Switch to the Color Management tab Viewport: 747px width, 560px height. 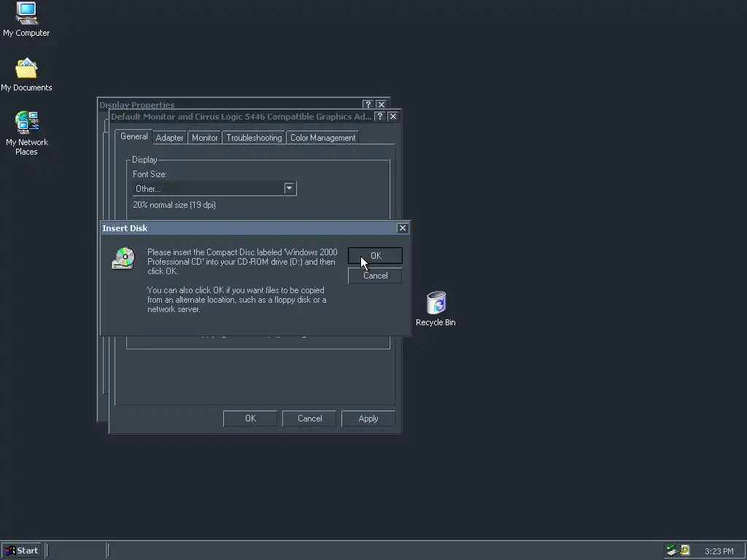[323, 138]
